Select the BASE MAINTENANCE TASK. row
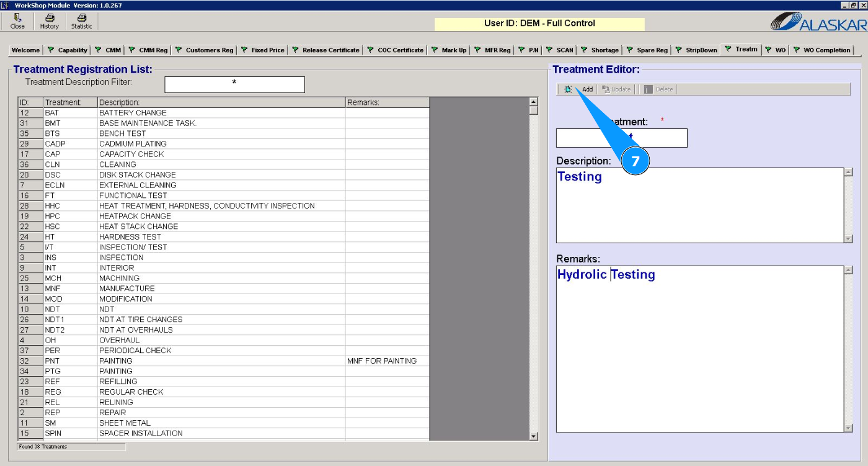 point(223,123)
